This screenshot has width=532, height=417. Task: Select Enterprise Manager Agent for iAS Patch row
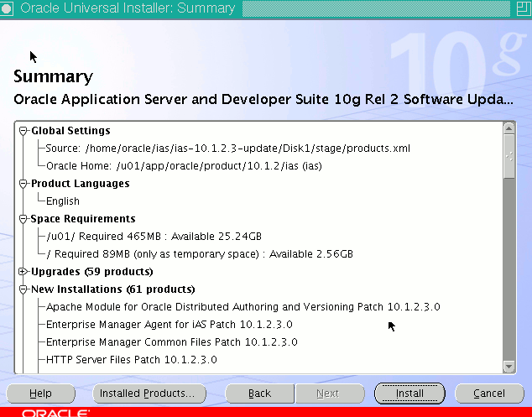click(169, 325)
